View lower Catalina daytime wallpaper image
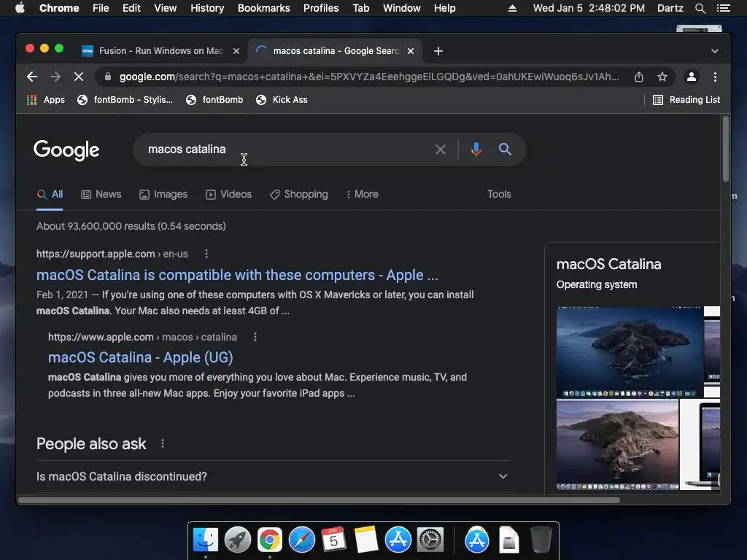 (617, 445)
